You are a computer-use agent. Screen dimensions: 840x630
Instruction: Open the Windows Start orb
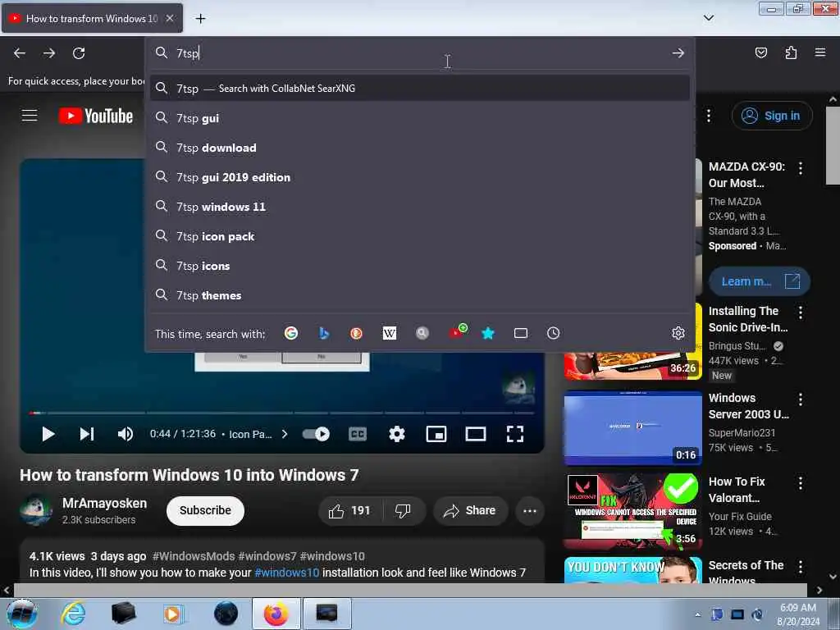click(x=22, y=614)
